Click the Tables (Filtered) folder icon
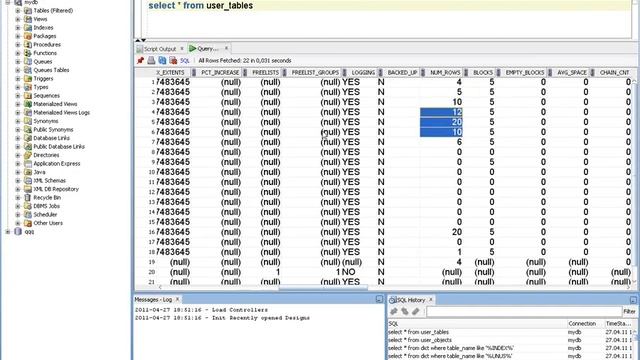This screenshot has height=360, width=640. (x=28, y=11)
